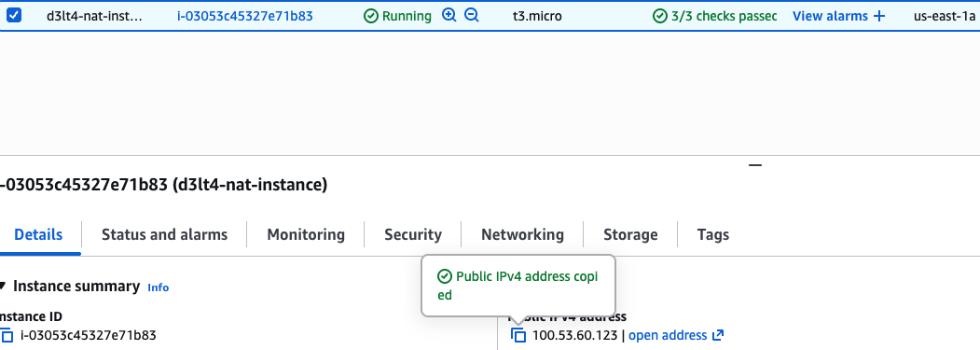Copy the Public IPv4 address with its copy icon
980x350 pixels.
point(518,336)
